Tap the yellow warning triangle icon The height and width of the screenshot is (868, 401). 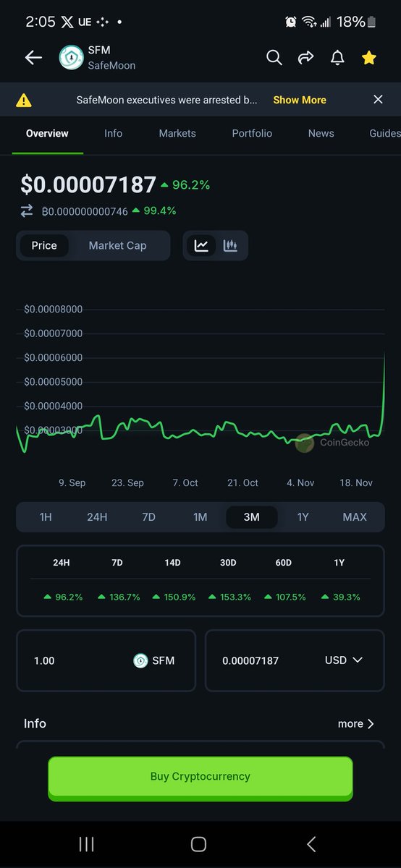pyautogui.click(x=25, y=100)
